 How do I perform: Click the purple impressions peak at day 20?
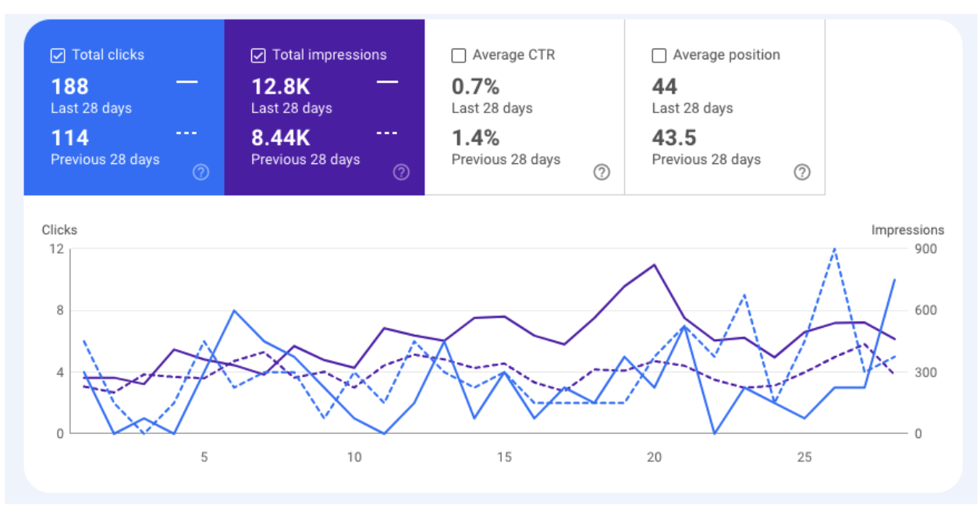[654, 265]
